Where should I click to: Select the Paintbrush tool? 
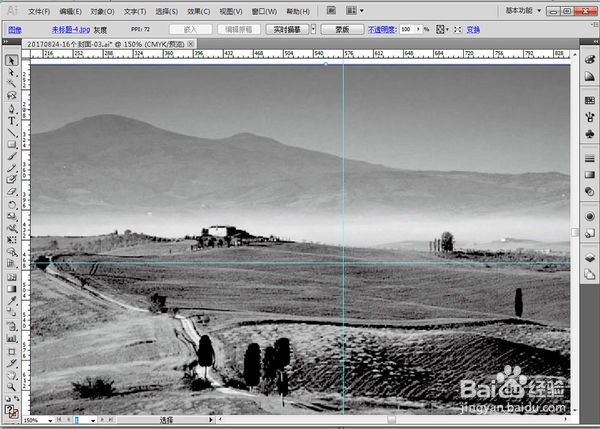click(x=11, y=156)
